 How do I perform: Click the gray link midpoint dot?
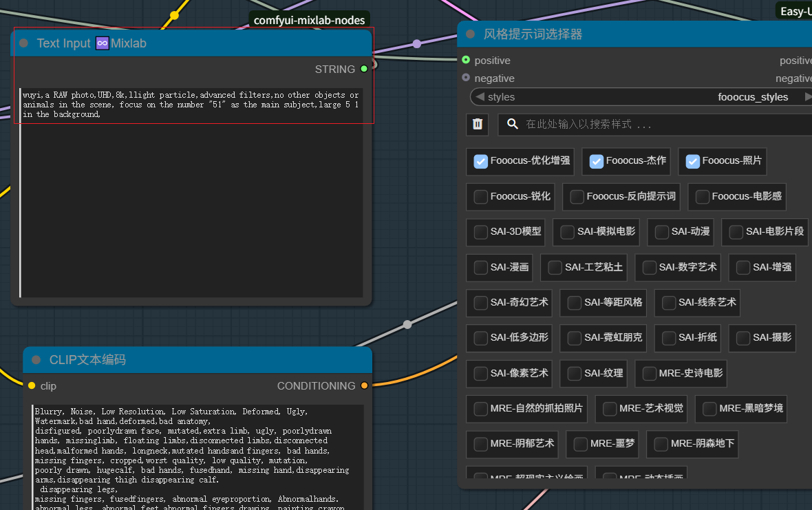[x=407, y=325]
